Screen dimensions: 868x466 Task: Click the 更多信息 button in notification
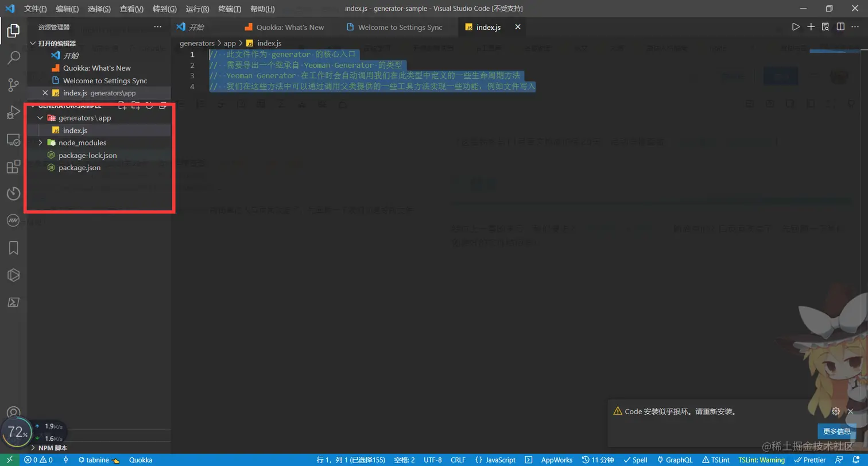pyautogui.click(x=837, y=432)
